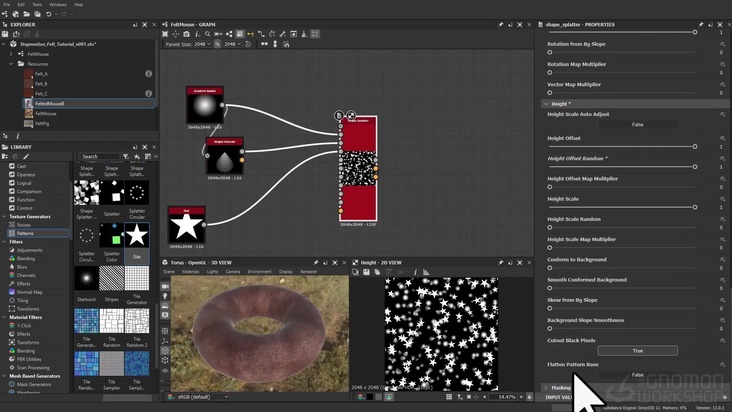The image size is (732, 412).
Task: Click the info icon beside Felt_C
Action: click(148, 93)
